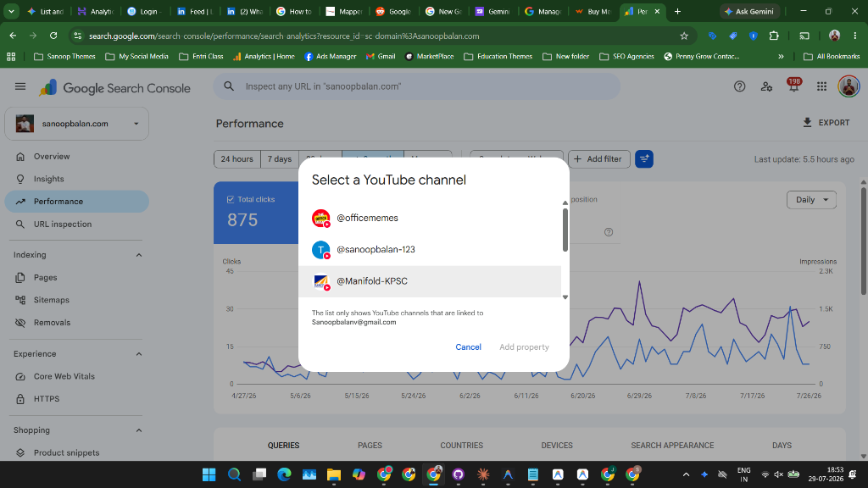
Task: Open the Windows Start menu
Action: point(209,474)
